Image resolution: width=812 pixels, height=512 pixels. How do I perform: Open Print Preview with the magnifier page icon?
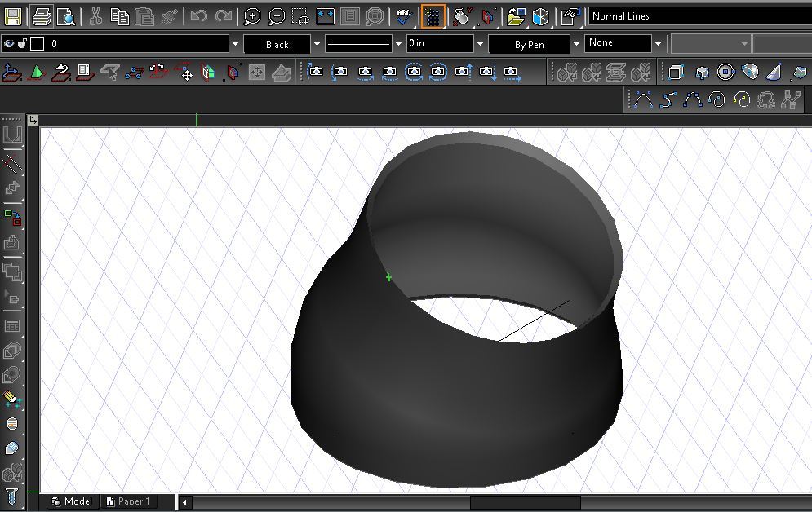[66, 16]
